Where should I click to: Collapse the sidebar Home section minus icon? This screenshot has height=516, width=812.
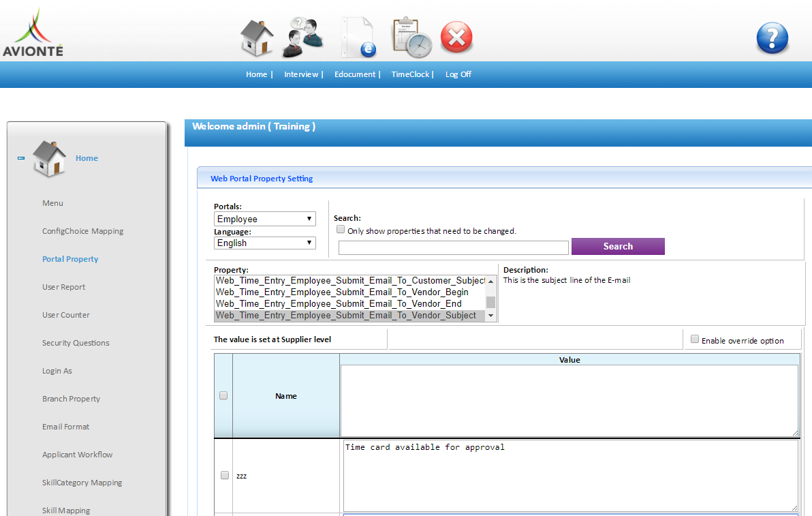pyautogui.click(x=21, y=158)
